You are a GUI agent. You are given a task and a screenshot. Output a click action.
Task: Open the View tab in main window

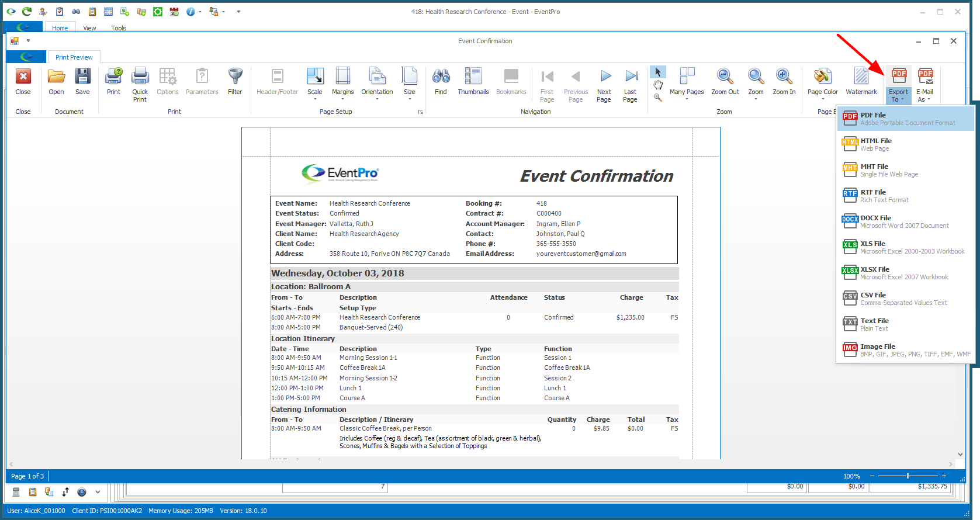click(89, 28)
